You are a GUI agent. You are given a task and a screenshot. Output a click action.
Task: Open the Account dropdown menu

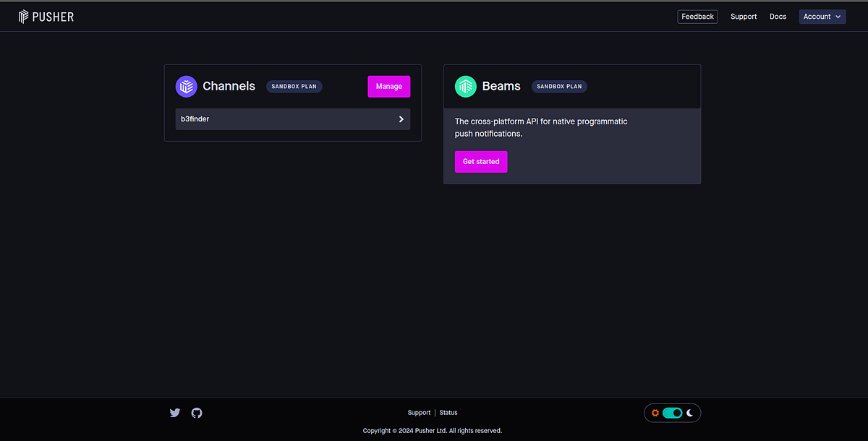point(822,16)
